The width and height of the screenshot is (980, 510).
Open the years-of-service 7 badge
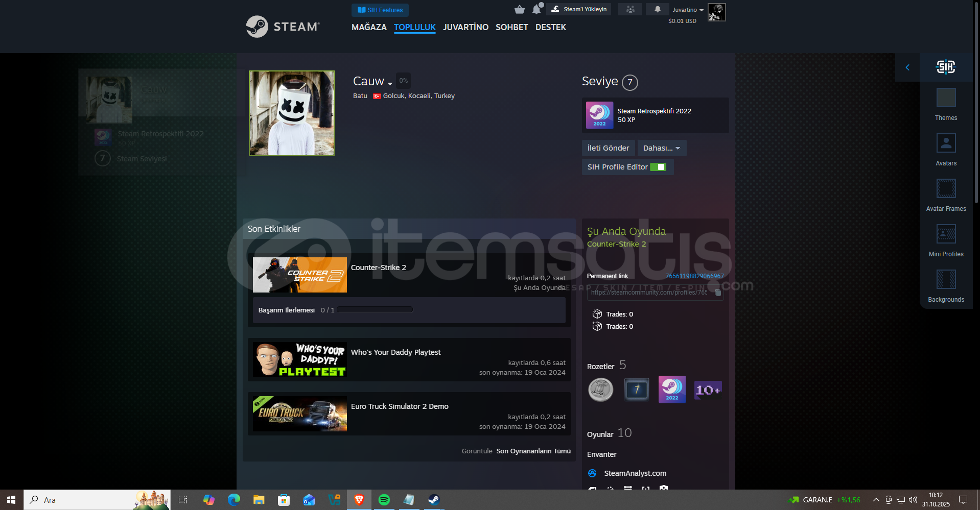[x=637, y=390]
